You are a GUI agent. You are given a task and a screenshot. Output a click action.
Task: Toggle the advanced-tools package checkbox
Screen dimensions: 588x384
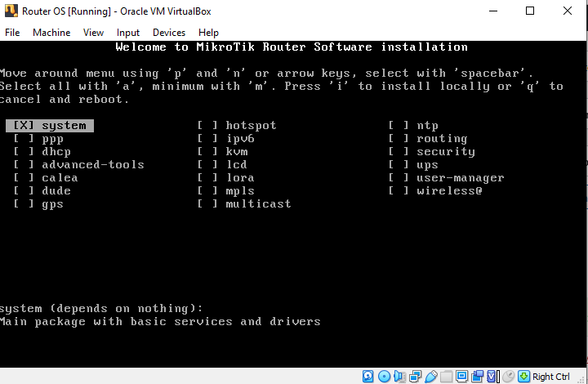[x=24, y=164]
